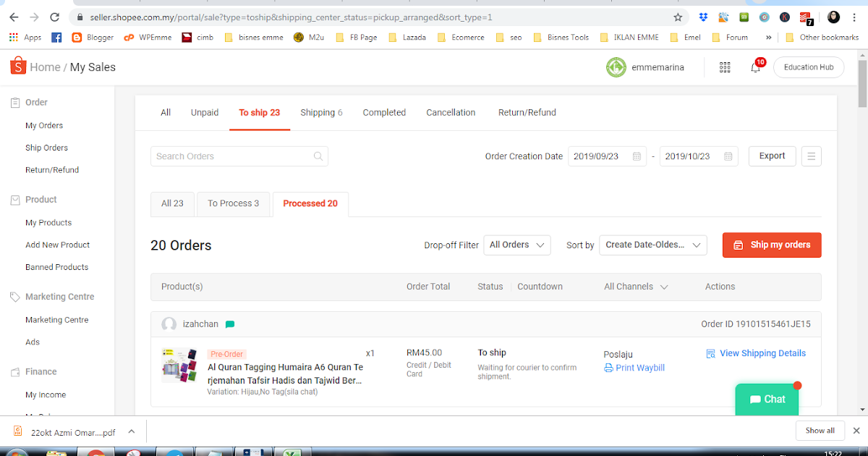
Task: Open Drop-off Filter All Orders dropdown
Action: point(516,245)
